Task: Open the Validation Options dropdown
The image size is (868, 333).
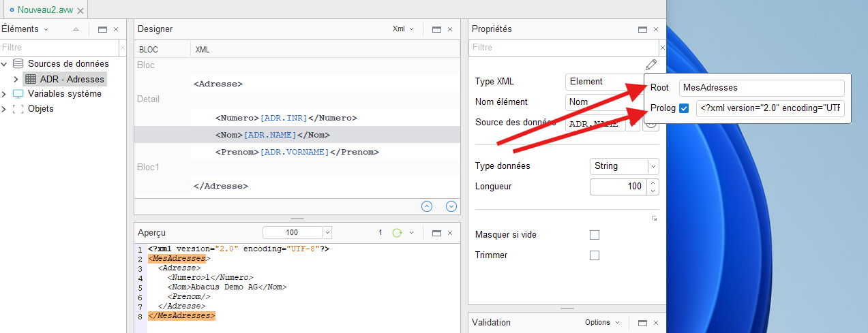Action: coord(602,322)
